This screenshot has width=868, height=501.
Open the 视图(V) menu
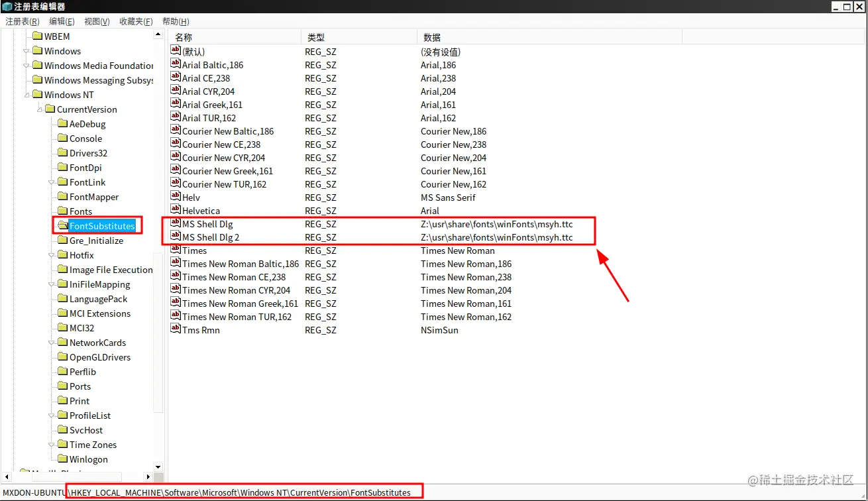point(97,22)
